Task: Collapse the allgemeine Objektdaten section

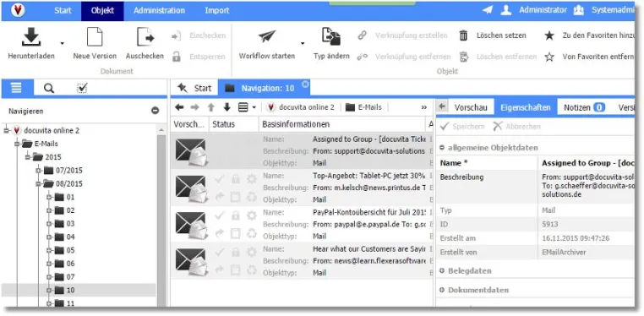Action: pyautogui.click(x=442, y=147)
